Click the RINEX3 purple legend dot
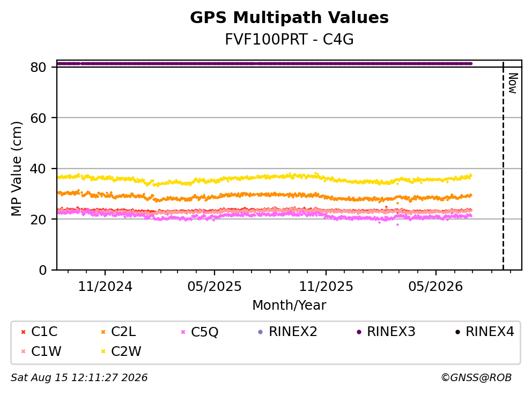The width and height of the screenshot is (532, 394). pyautogui.click(x=359, y=332)
